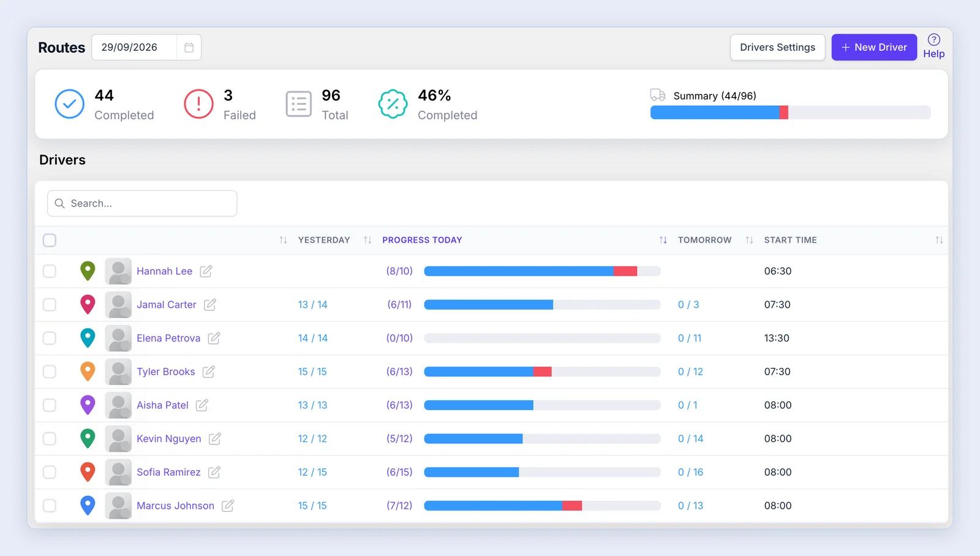Open the calendar date picker icon
Viewport: 980px width, 556px height.
189,47
